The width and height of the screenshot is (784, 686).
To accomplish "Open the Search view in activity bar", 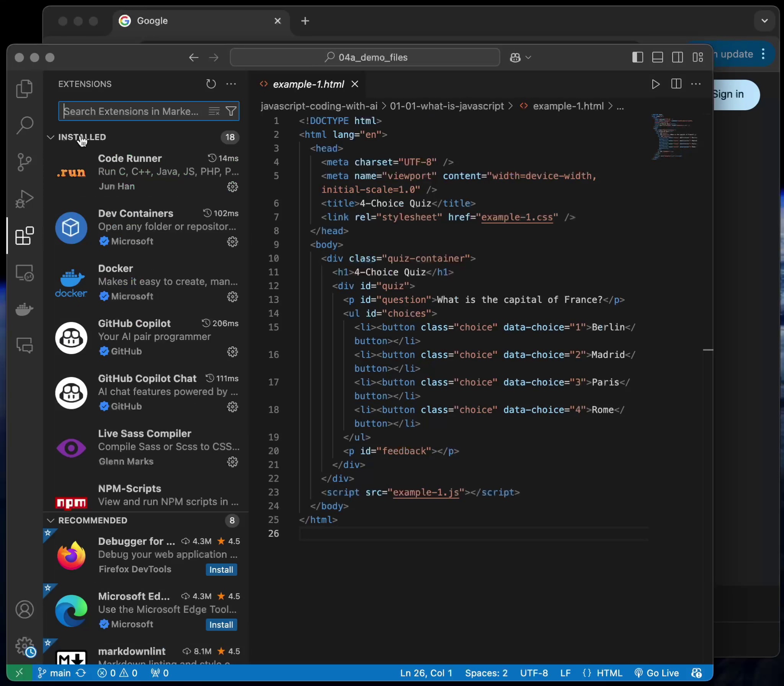I will pos(24,125).
